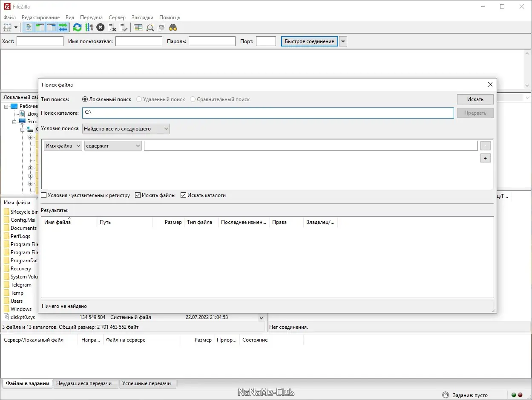Open the 'Найдено все из следующего' dropdown
The width and height of the screenshot is (532, 400).
(126, 128)
